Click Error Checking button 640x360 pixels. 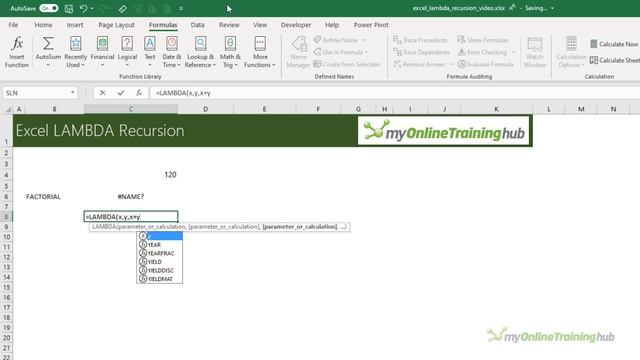click(x=482, y=52)
